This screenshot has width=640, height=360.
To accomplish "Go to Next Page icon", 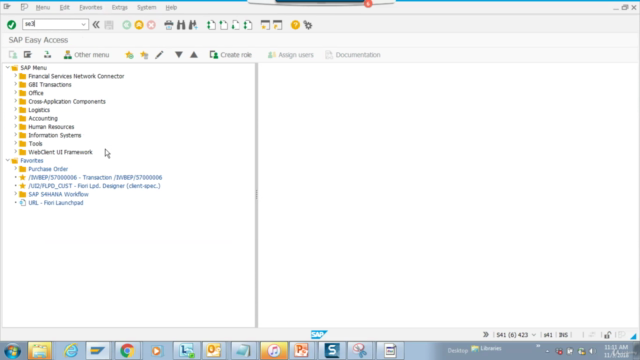I will [x=236, y=25].
